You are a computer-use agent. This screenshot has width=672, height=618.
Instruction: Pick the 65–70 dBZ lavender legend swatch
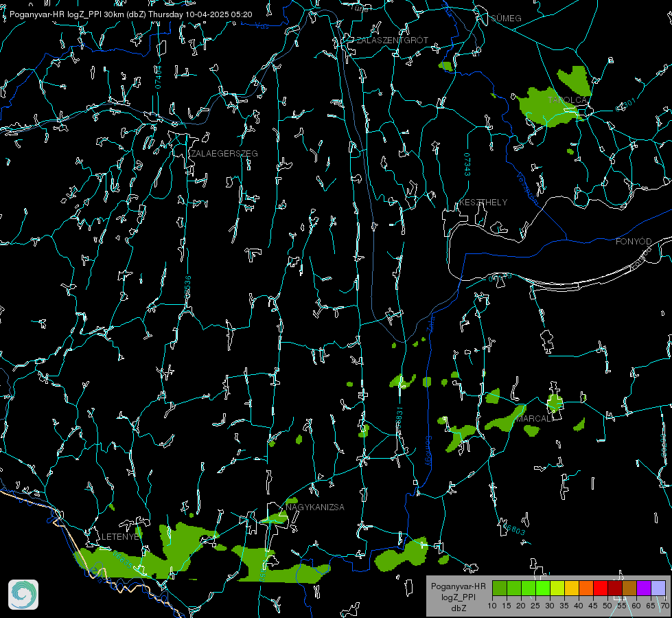658,588
